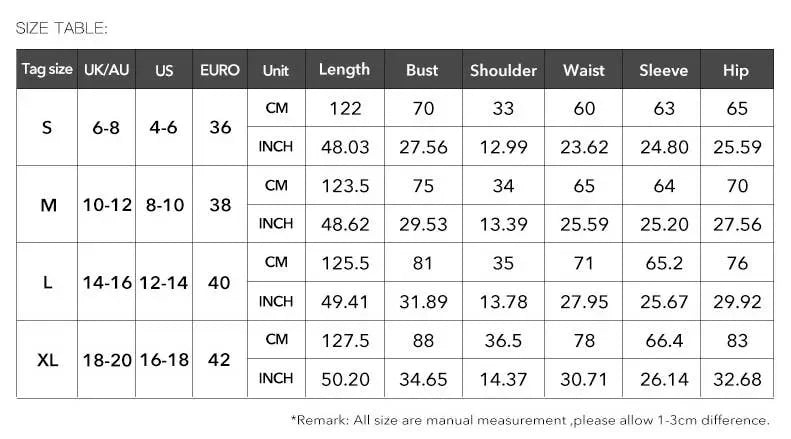Select the 32.68 hip inch value
This screenshot has height=439, width=791.
(737, 379)
